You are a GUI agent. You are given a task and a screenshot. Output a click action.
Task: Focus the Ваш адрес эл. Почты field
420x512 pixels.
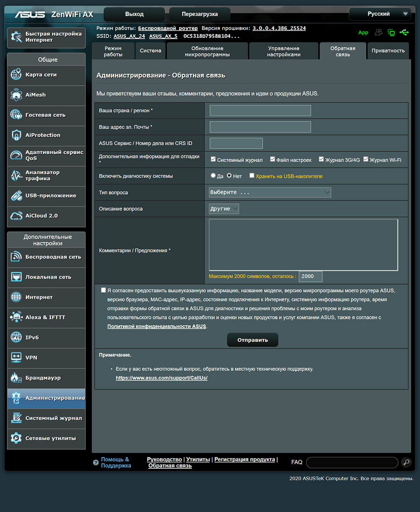tap(260, 127)
